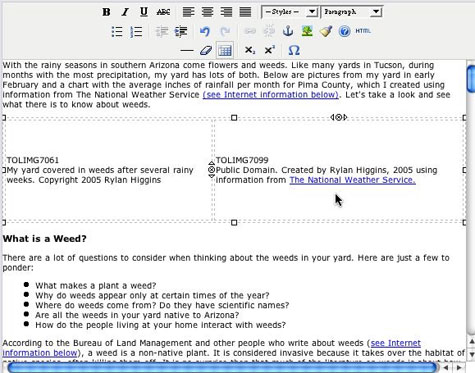Undo the last edit
The image size is (475, 373).
click(205, 32)
